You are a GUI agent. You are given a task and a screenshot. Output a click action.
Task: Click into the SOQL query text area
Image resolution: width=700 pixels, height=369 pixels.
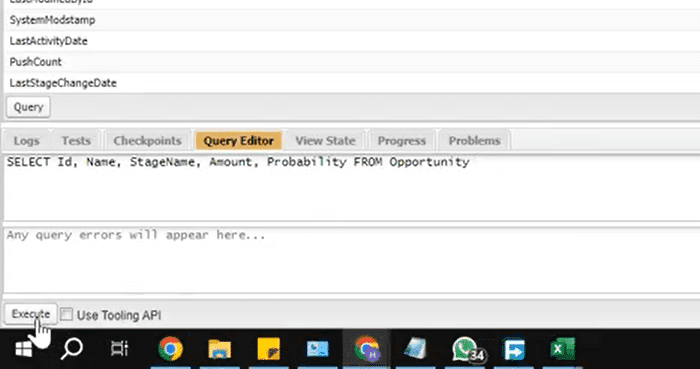click(x=352, y=187)
